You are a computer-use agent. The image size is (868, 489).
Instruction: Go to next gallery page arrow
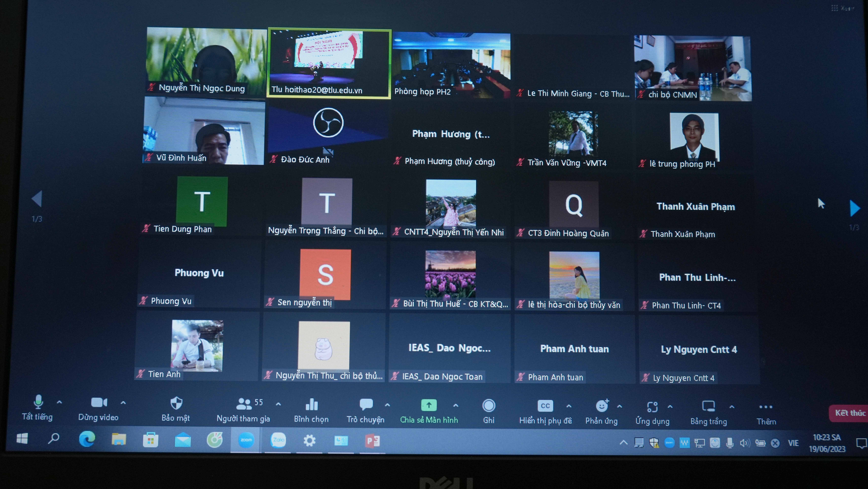(855, 208)
